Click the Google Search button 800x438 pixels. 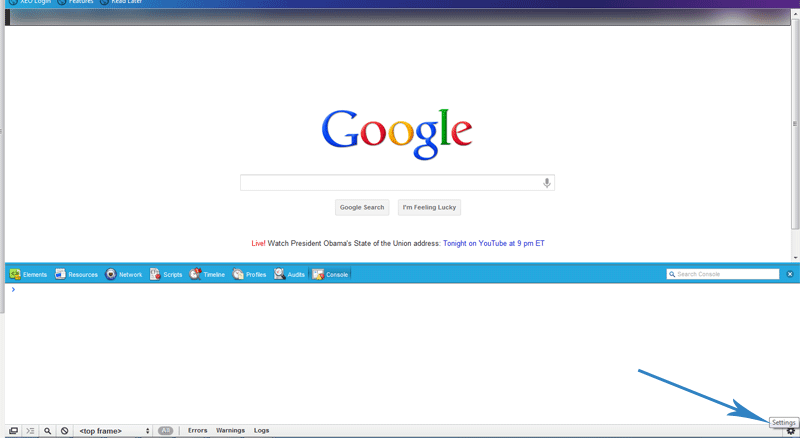tap(362, 207)
